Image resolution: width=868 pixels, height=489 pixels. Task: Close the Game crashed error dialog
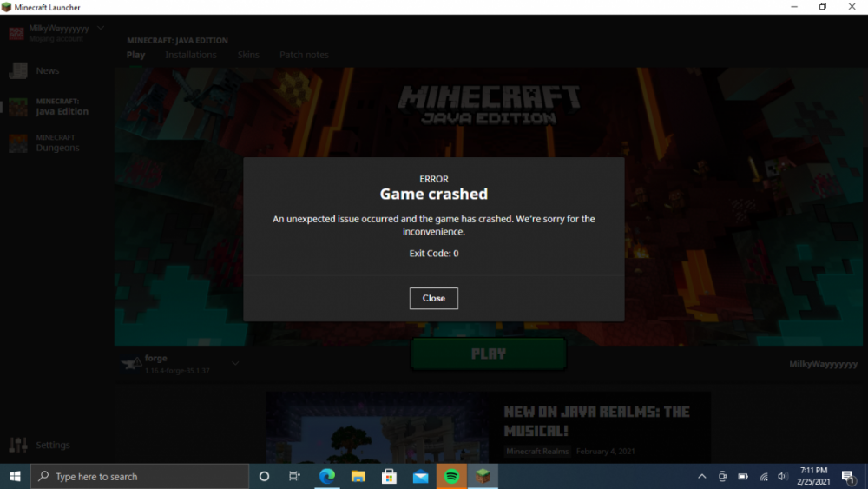(433, 298)
